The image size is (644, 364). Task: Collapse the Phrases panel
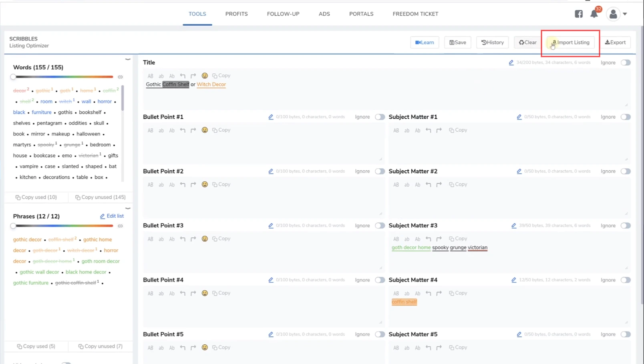[128, 208]
